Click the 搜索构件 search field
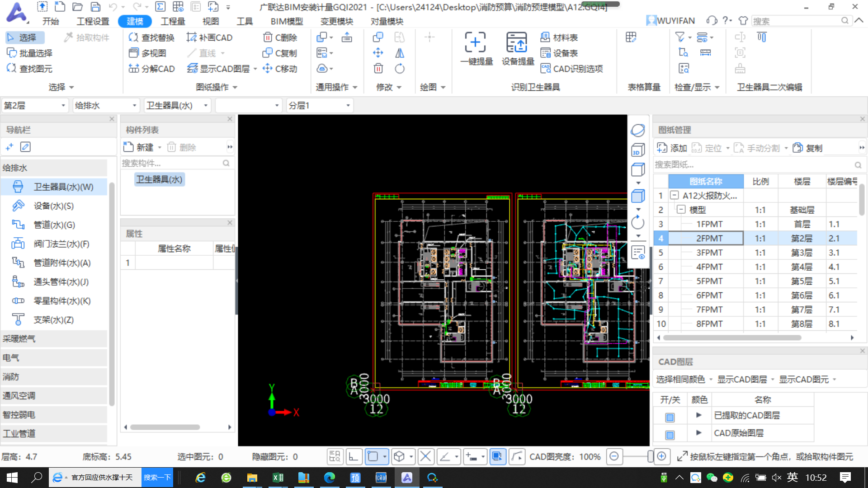 [177, 163]
